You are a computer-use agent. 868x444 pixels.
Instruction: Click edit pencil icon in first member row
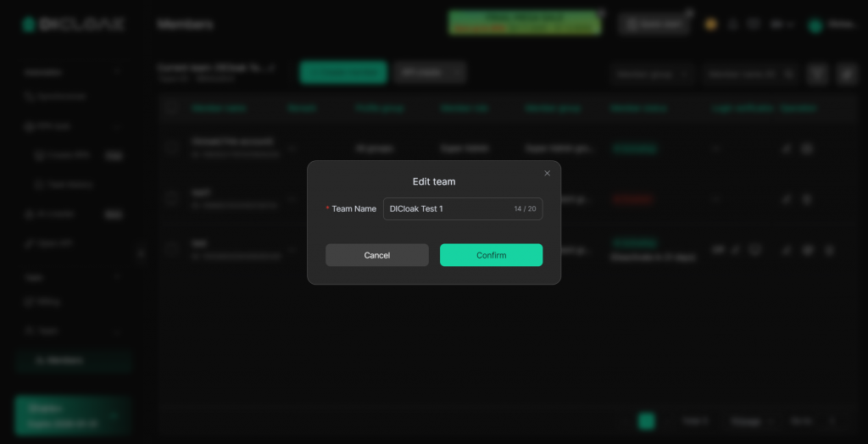(786, 148)
